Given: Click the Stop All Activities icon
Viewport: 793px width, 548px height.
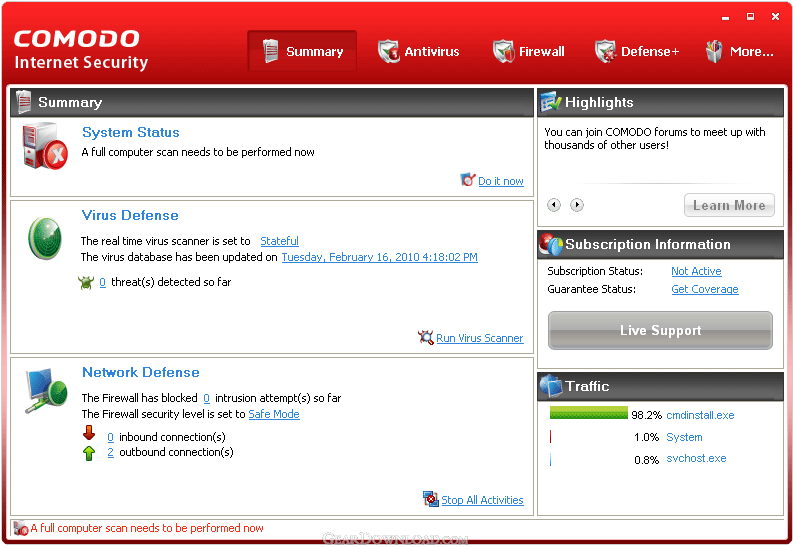Looking at the screenshot, I should 431,499.
